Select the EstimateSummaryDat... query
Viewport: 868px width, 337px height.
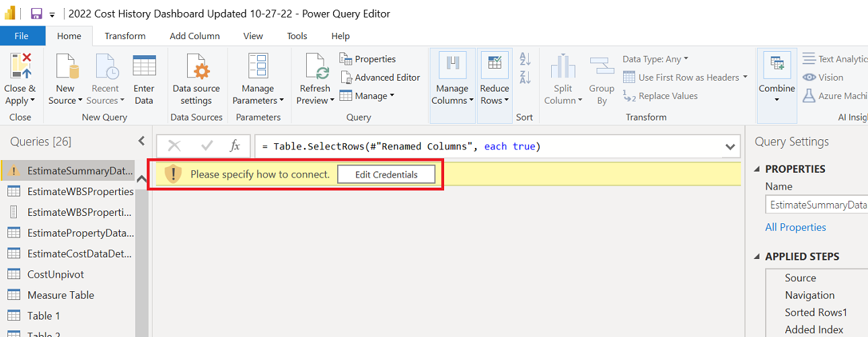pyautogui.click(x=67, y=171)
